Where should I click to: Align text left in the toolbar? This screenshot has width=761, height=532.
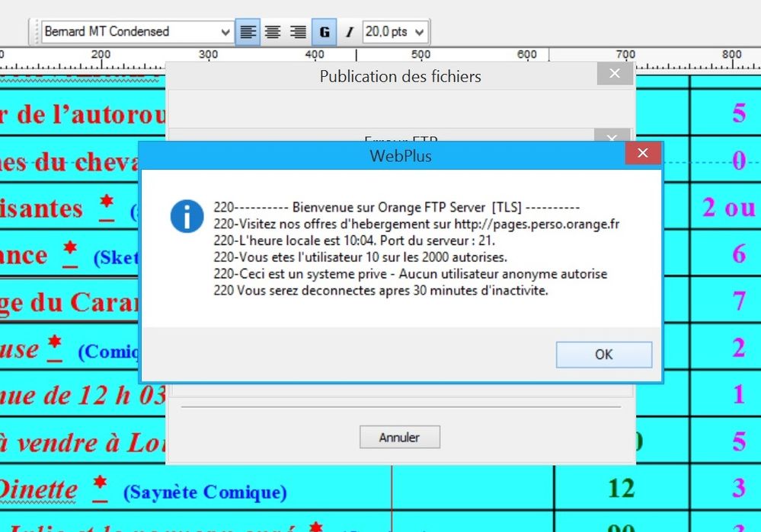248,32
